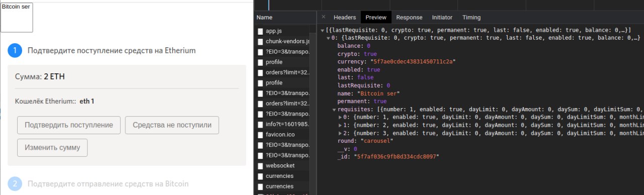
Task: Click heading Подтвердите отправление средств на Bitcoin
Action: pos(108,184)
